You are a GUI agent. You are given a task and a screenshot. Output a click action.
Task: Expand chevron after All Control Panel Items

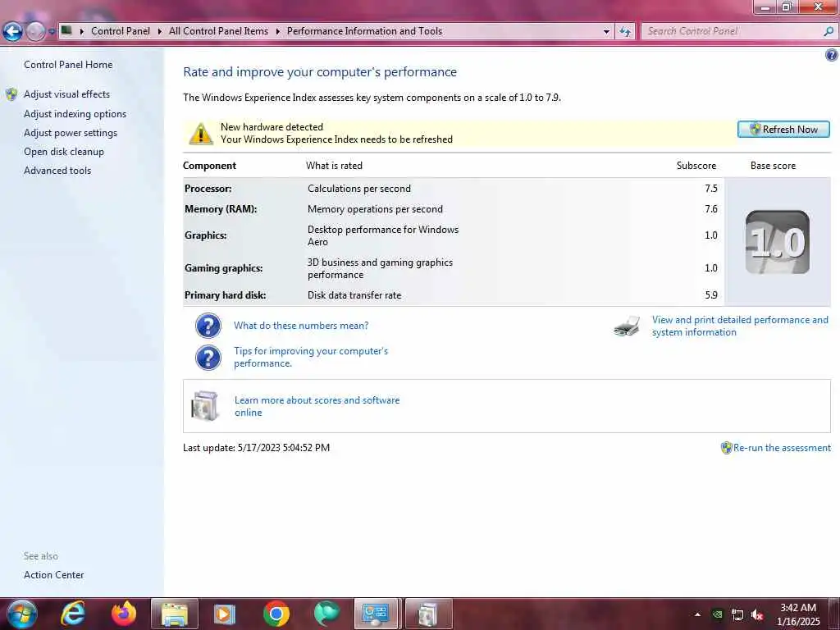tap(277, 32)
